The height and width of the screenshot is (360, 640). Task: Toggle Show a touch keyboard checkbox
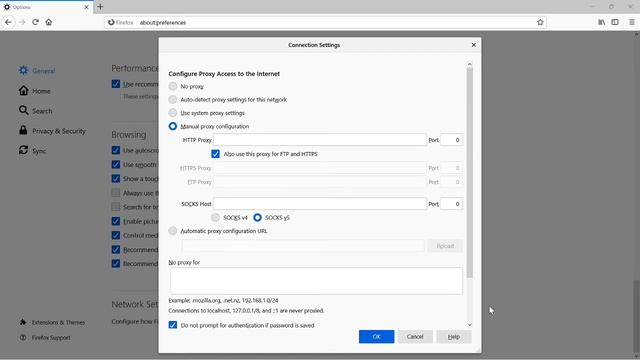point(116,179)
